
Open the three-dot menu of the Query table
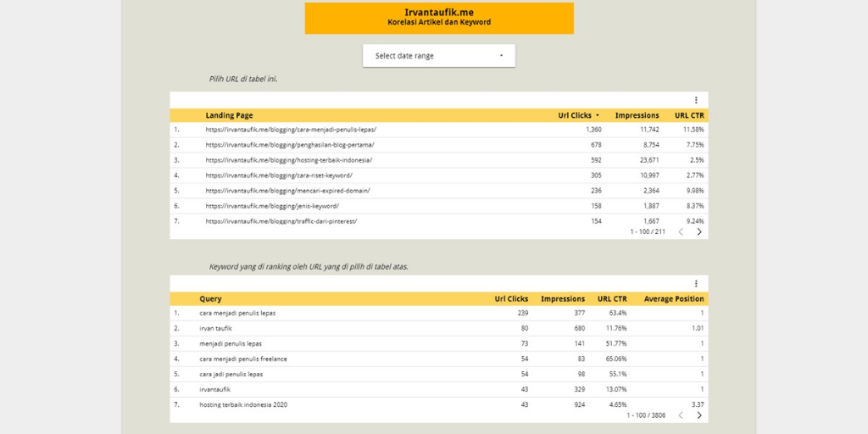[696, 283]
